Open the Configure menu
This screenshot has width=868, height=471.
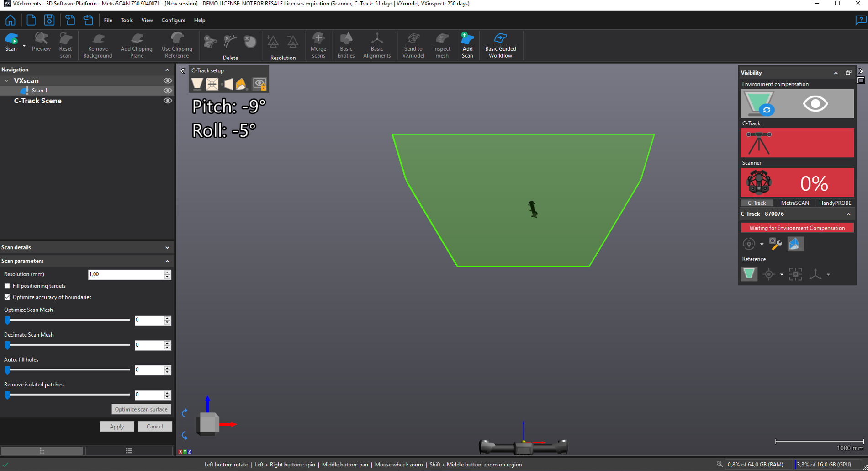(173, 20)
